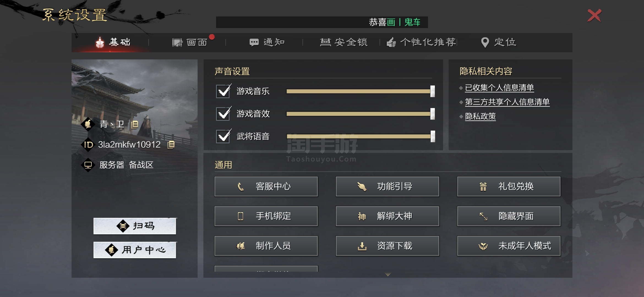The height and width of the screenshot is (297, 644).
Task: Click the 用户中心 button
Action: coord(135,250)
